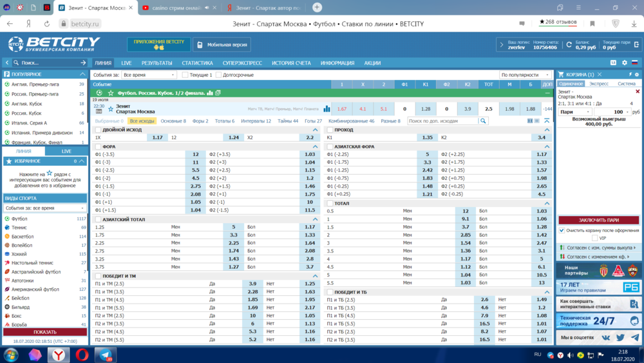Open the sidebar События за все время dropdown
Screen dimensions: 644x363
pyautogui.click(x=44, y=208)
